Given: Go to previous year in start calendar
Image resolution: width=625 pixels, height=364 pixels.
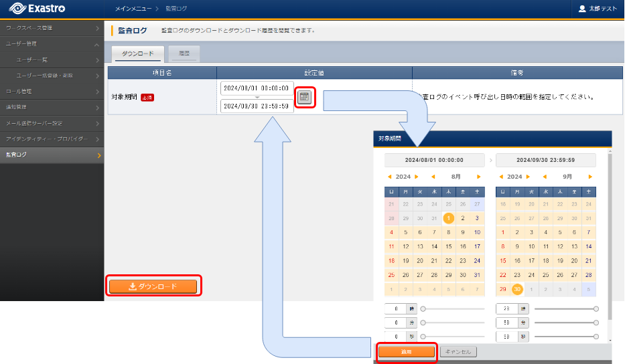Looking at the screenshot, I should [391, 177].
